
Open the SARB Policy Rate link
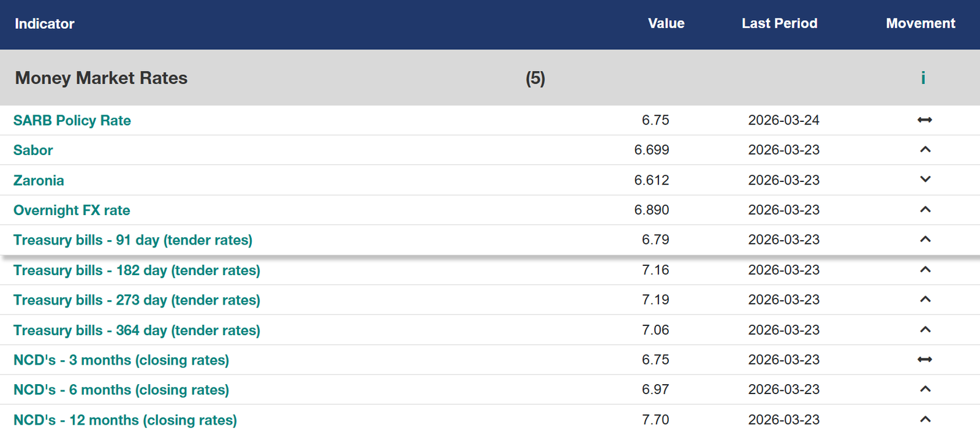coord(72,120)
